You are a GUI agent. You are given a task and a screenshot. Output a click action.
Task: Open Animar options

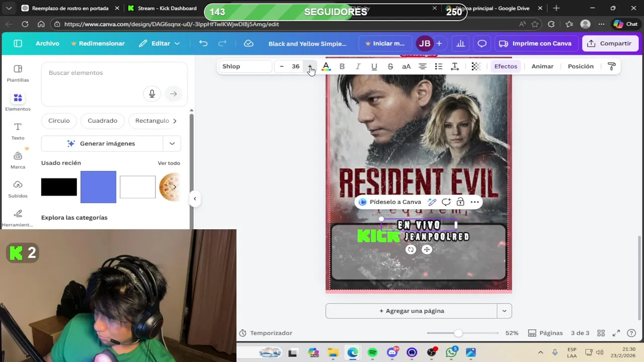542,66
